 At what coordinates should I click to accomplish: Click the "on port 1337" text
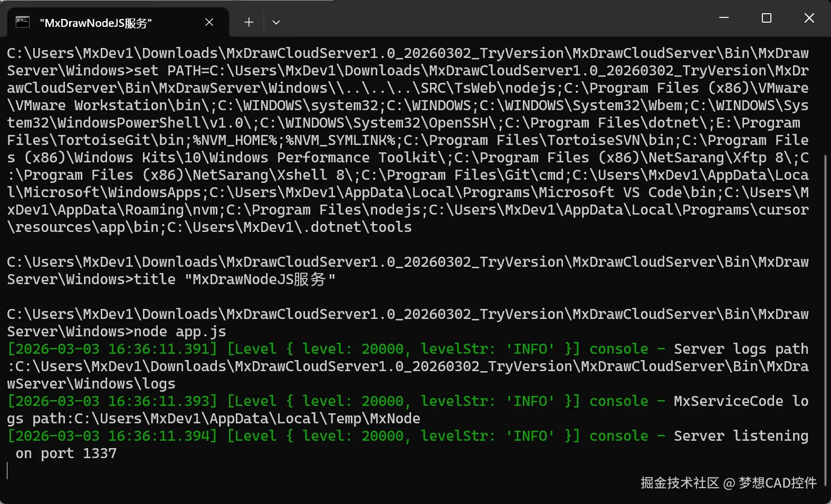tap(66, 453)
